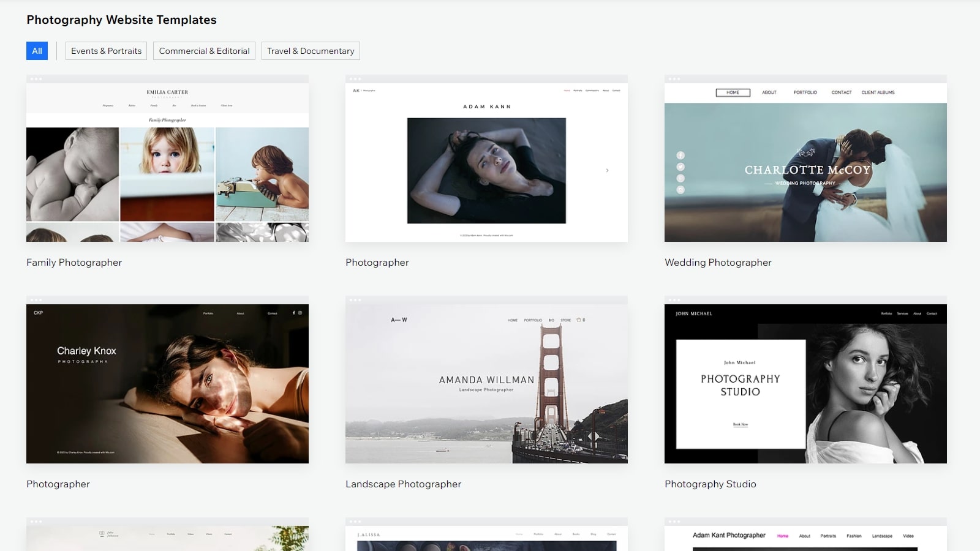
Task: Click the Landscape Photographer title link
Action: [x=403, y=484]
